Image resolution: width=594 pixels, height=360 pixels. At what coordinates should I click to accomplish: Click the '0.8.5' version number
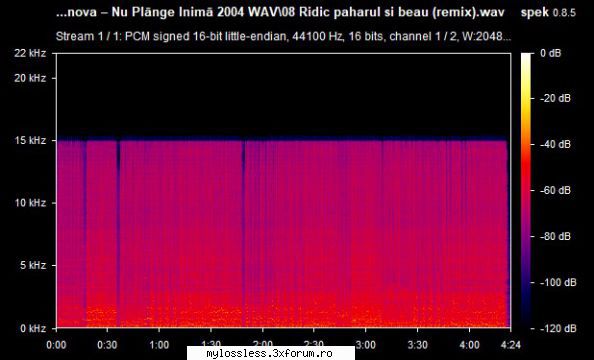tap(564, 13)
